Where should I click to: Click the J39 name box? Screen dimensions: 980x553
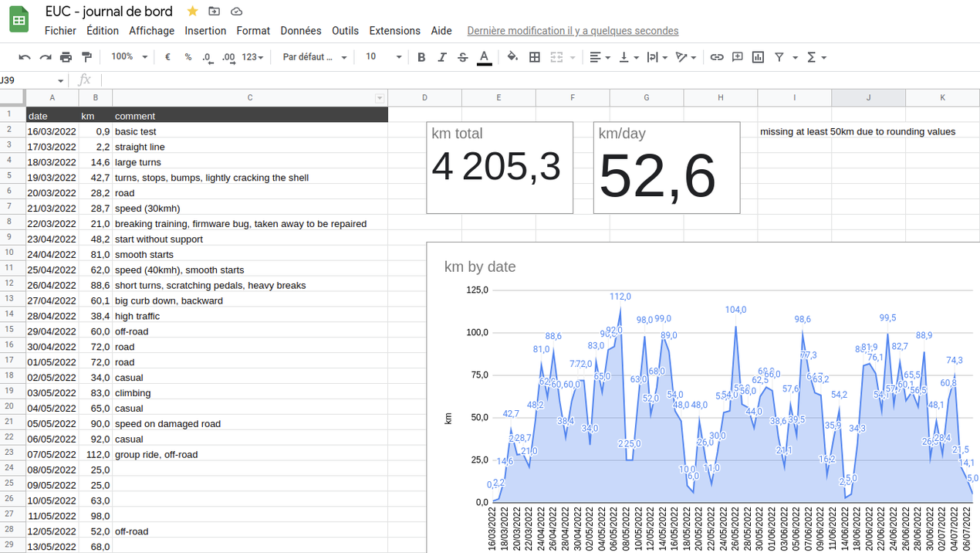click(28, 80)
